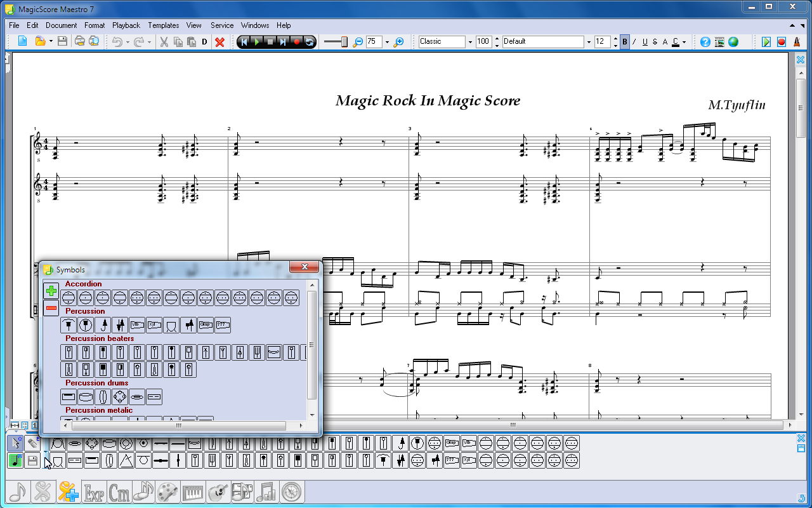
Task: Zoom out with the minus magnifier
Action: [x=358, y=42]
